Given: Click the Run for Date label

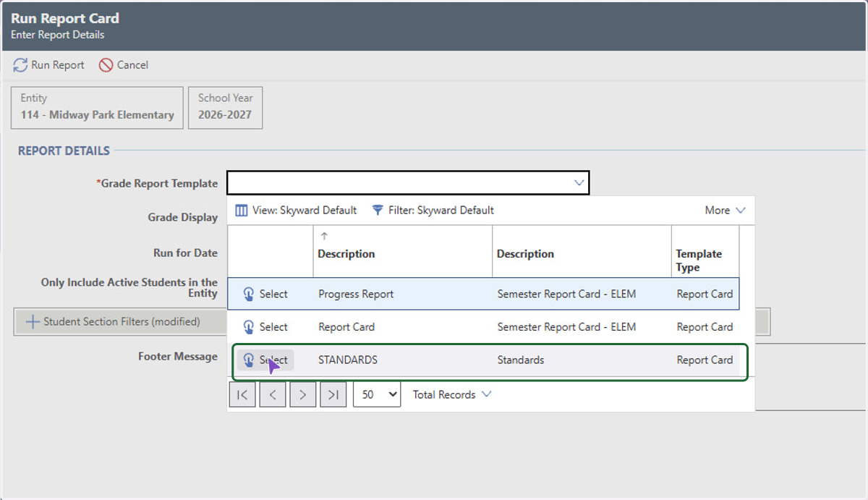Looking at the screenshot, I should click(185, 253).
